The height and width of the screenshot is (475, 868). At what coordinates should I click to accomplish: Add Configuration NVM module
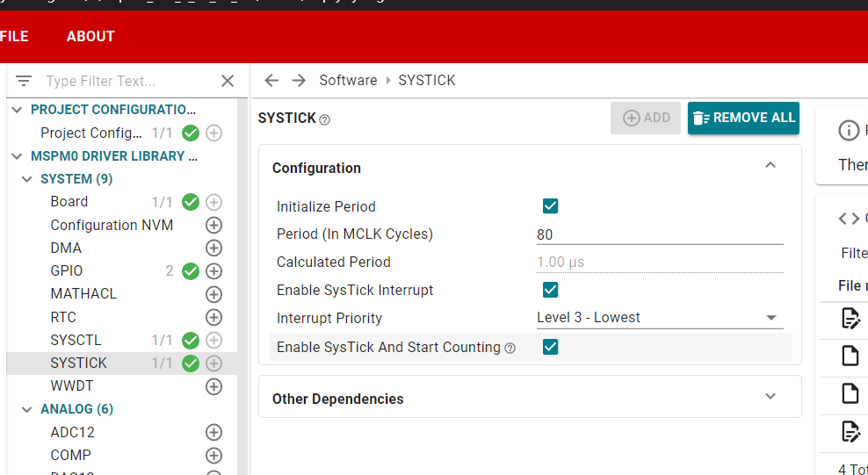point(213,225)
